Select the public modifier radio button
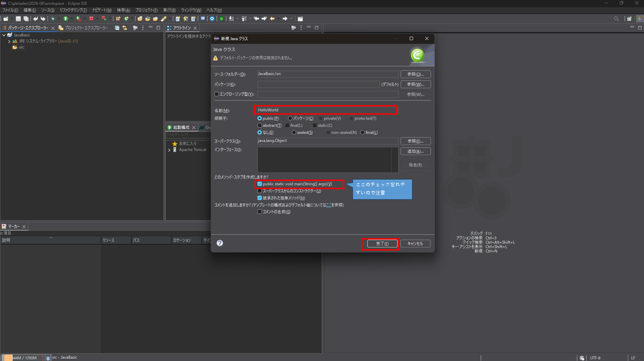Screen dimensions: 644x361 click(x=260, y=118)
